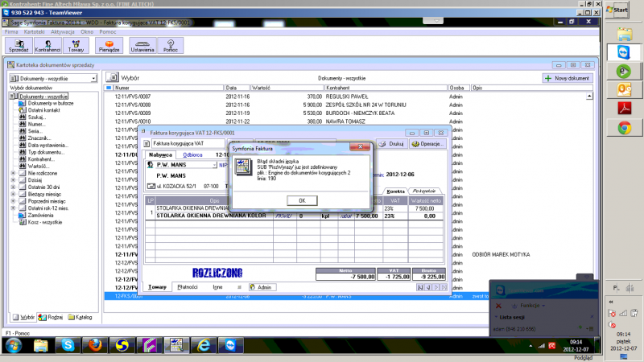Open the Pieniądze toolbar module
644x362 pixels.
[x=109, y=46]
